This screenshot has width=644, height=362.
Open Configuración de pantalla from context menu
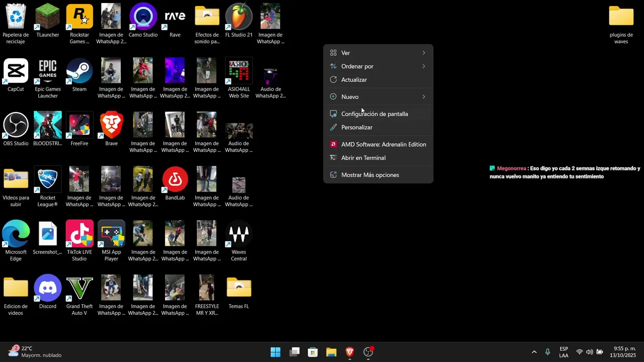click(378, 114)
